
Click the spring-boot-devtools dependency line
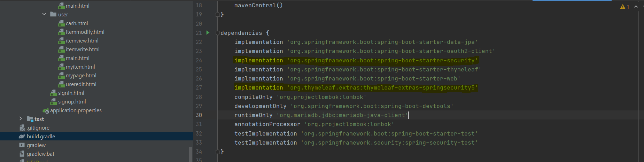[x=344, y=106]
